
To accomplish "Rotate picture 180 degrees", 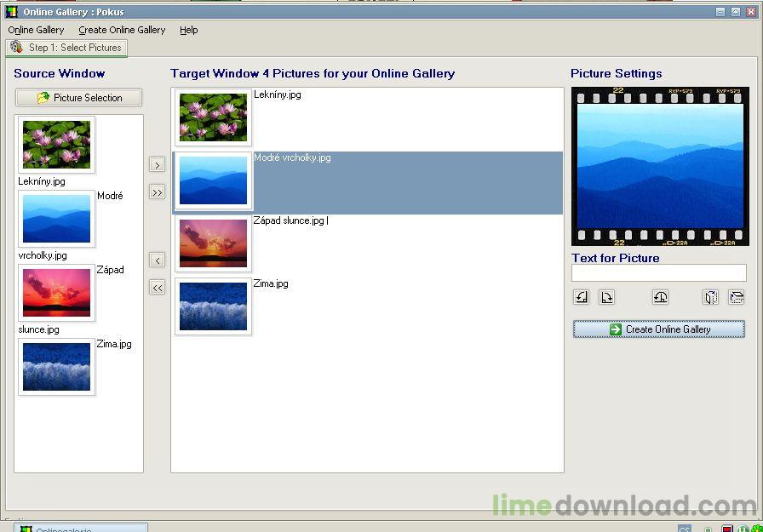I will (660, 297).
